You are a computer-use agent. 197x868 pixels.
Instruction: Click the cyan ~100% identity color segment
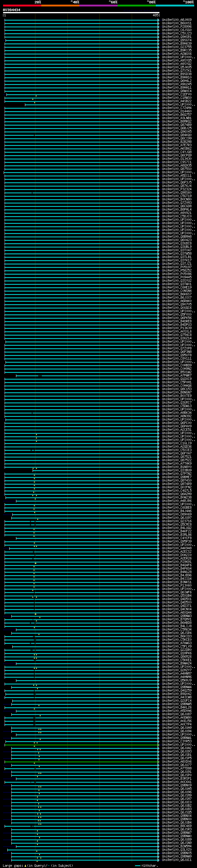175,6
